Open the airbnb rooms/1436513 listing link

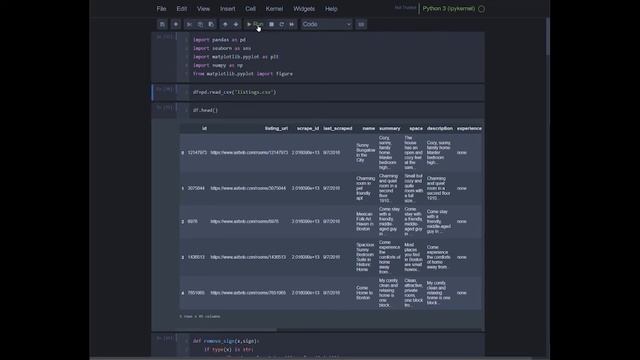click(248, 258)
